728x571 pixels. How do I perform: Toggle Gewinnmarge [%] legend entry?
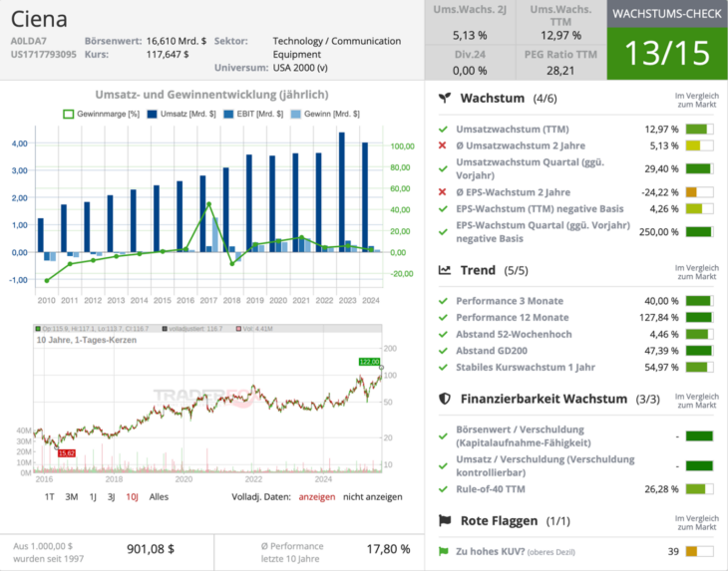coord(101,115)
